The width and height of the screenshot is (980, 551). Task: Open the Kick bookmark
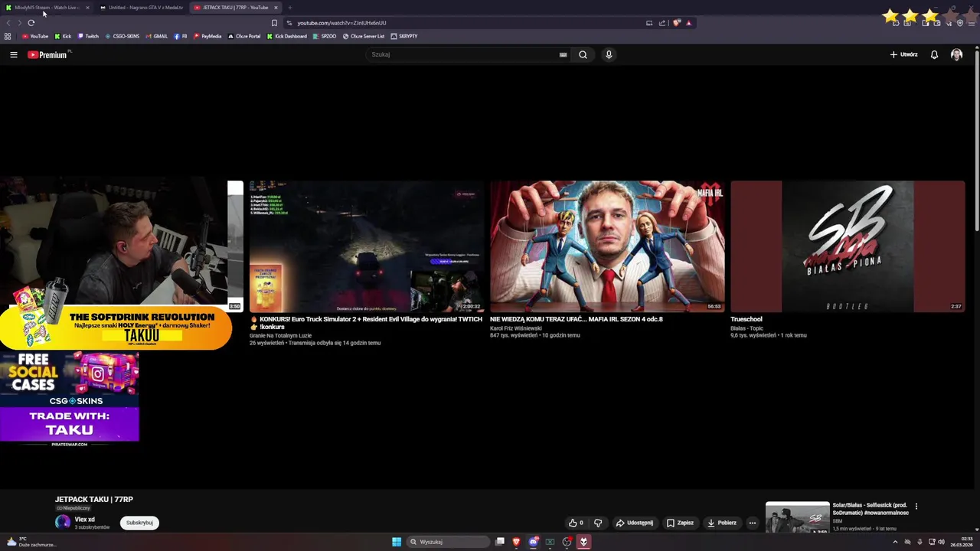tap(63, 36)
